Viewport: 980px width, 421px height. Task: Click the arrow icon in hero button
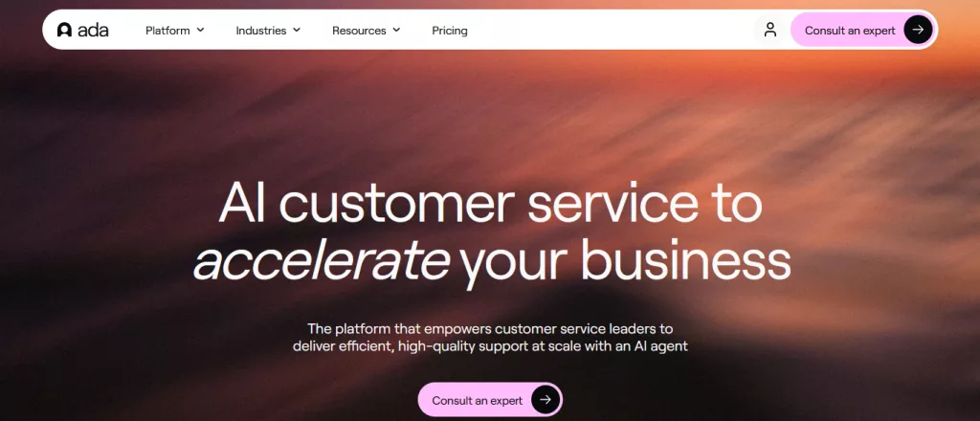coord(546,400)
